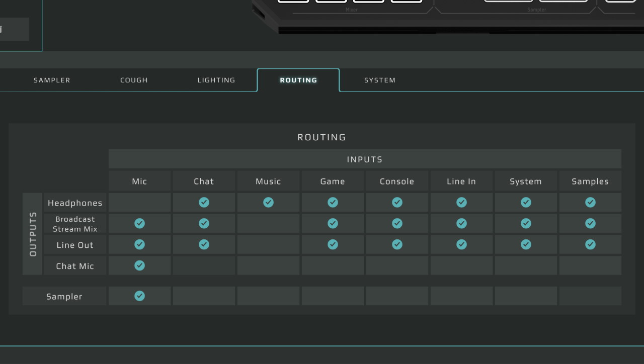Screen dimensions: 644x364
Task: Disable Console routing to Headphones
Action: (x=397, y=202)
